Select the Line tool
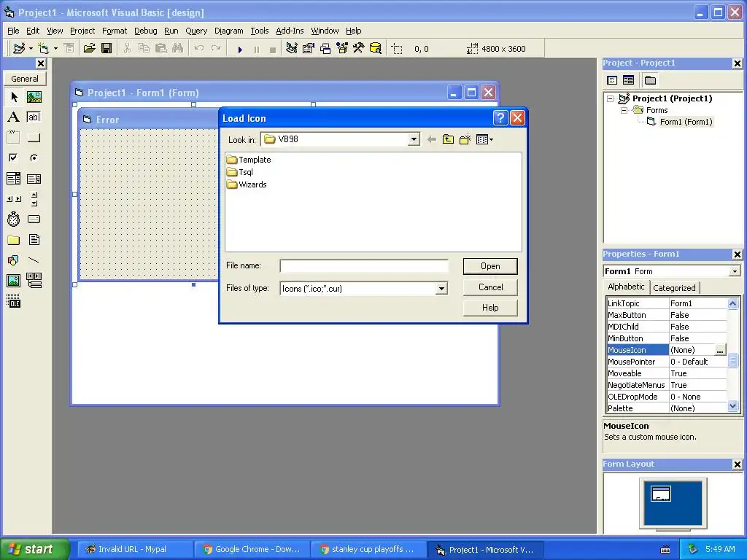The height and width of the screenshot is (560, 747). point(34,260)
